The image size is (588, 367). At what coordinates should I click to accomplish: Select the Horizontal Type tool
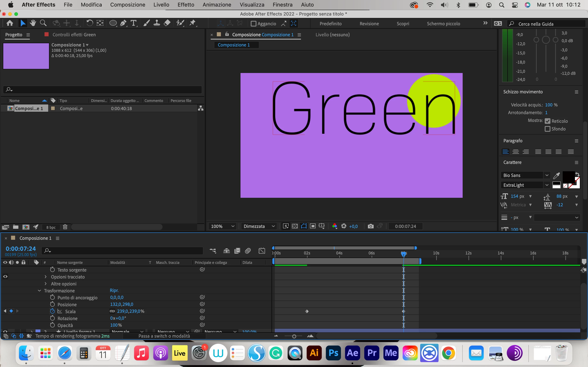pyautogui.click(x=133, y=23)
